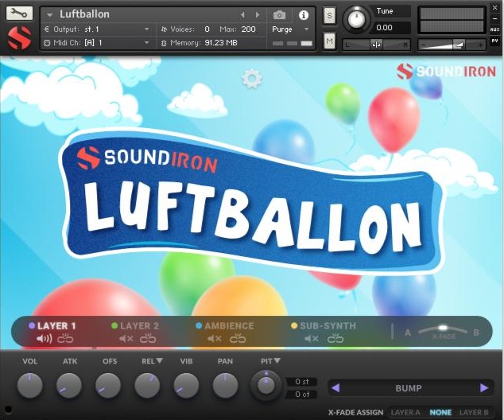Click the Luftballon instrument name

tap(84, 14)
